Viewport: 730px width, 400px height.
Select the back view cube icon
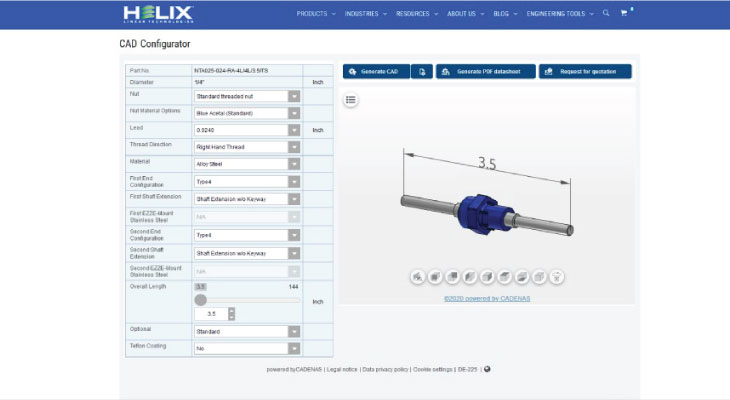click(453, 277)
